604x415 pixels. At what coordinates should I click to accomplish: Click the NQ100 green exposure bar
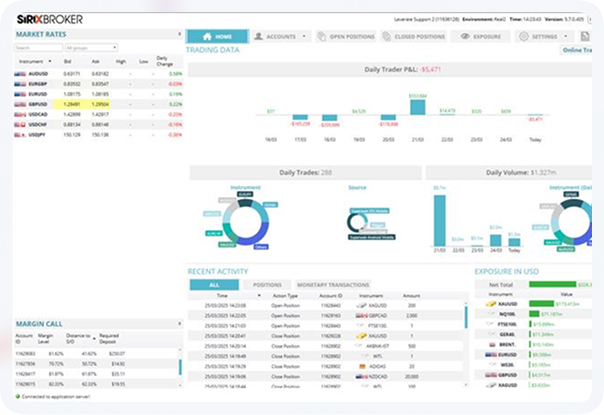pos(534,314)
